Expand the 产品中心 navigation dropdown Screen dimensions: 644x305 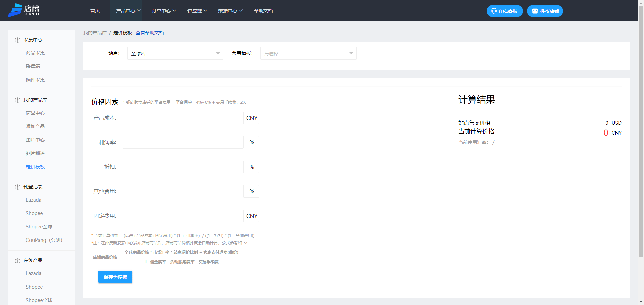coord(126,10)
